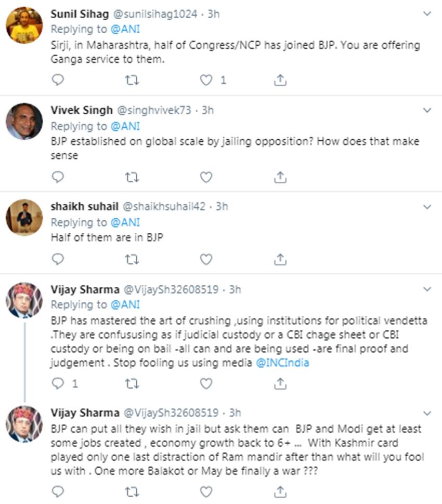The height and width of the screenshot is (504, 442).
Task: View Vivek Singh's profile picture
Action: pos(24,121)
